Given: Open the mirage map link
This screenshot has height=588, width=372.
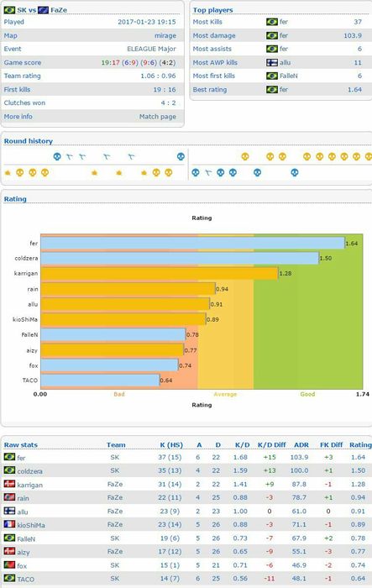Looking at the screenshot, I should [x=165, y=35].
